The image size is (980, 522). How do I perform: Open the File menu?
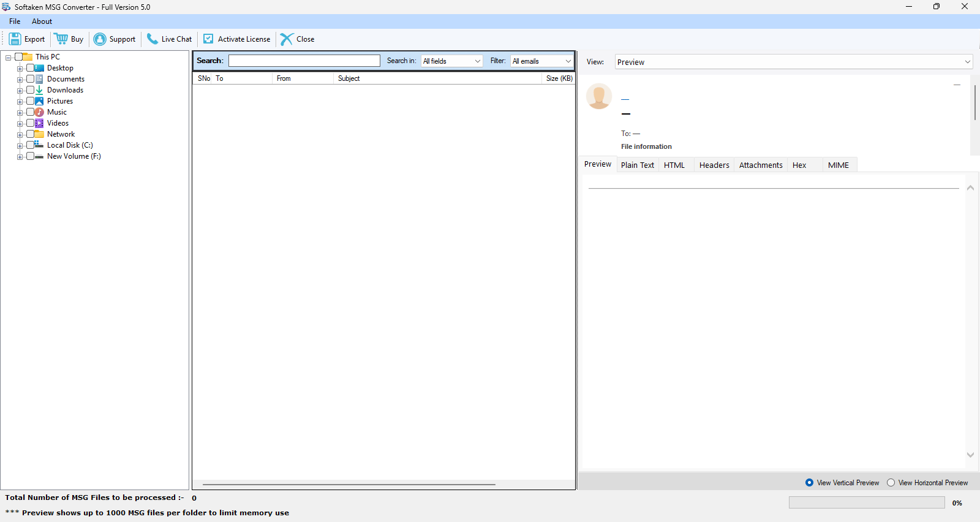pos(15,21)
